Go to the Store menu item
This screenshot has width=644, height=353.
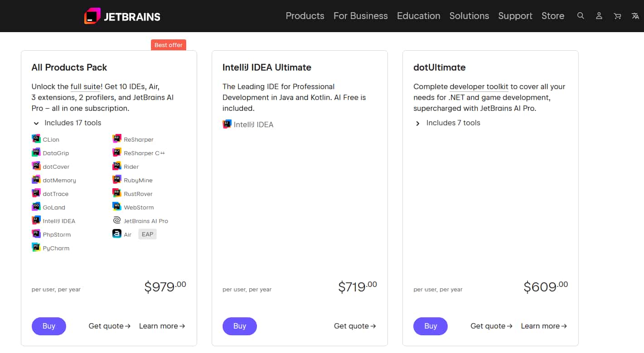coord(553,16)
